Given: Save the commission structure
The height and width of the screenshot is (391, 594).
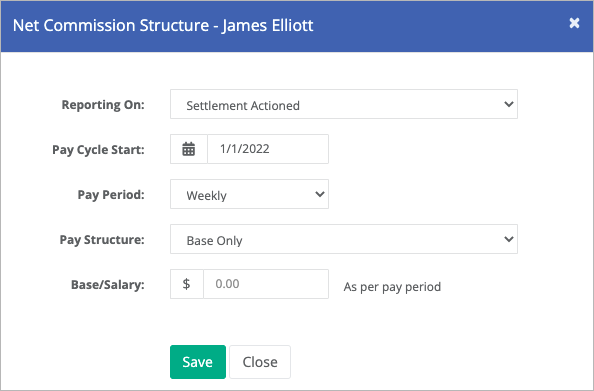Looking at the screenshot, I should point(198,362).
